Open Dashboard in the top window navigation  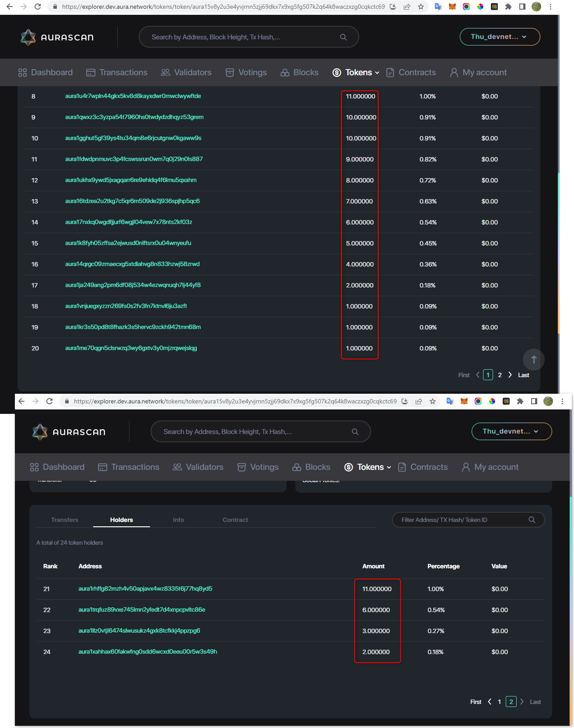click(45, 73)
